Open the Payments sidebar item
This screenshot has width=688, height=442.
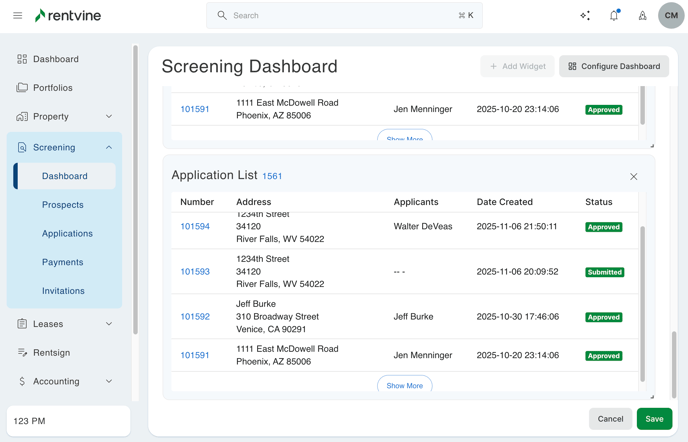click(63, 262)
